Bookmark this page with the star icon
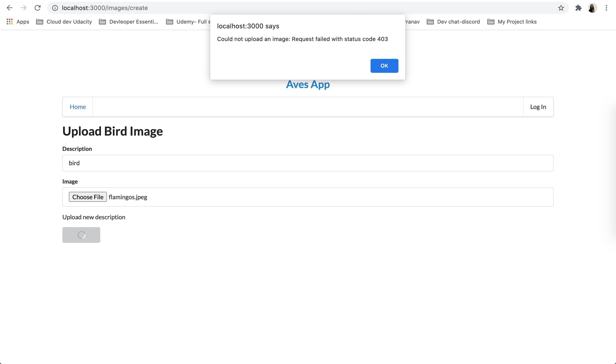616x364 pixels. pyautogui.click(x=561, y=8)
